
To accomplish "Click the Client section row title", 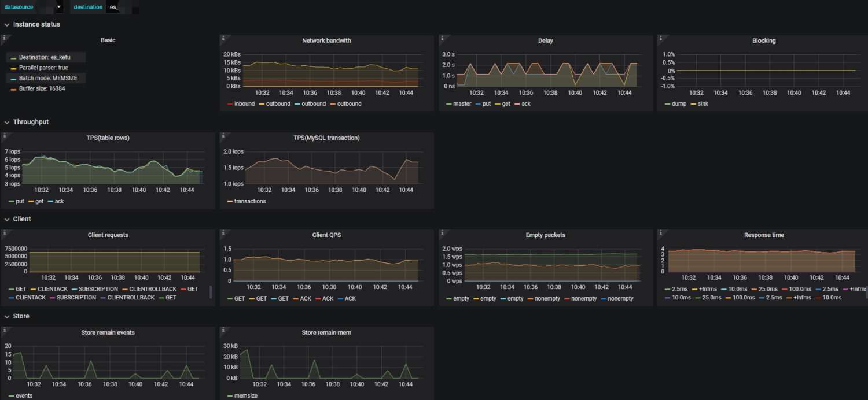I will pyautogui.click(x=22, y=219).
